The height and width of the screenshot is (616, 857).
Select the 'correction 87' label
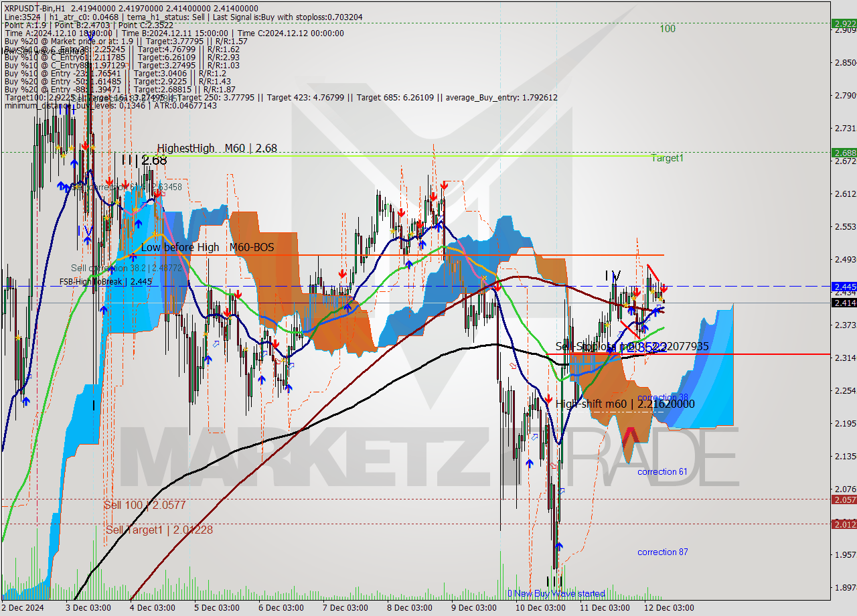coord(662,552)
